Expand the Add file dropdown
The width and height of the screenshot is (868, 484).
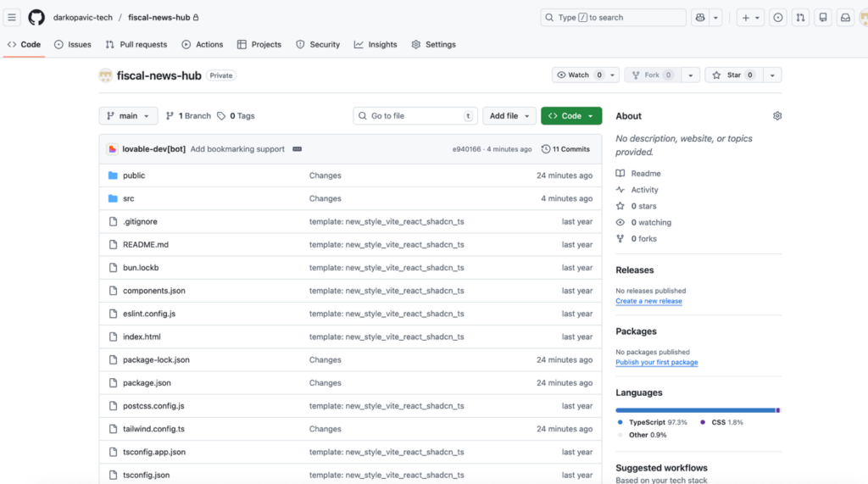click(509, 116)
